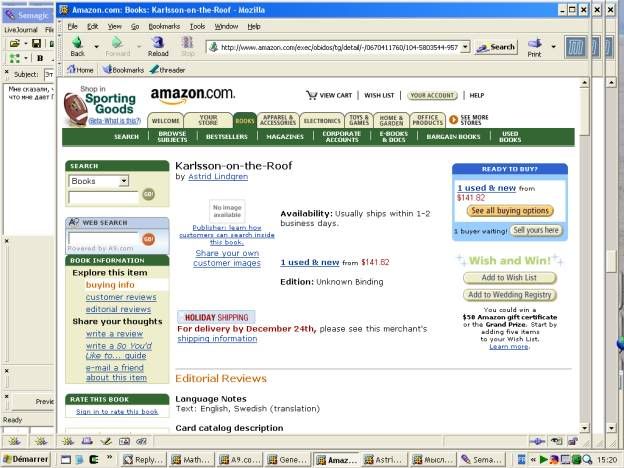The image size is (624, 468).
Task: Click the Démarrer start button
Action: click(26, 459)
